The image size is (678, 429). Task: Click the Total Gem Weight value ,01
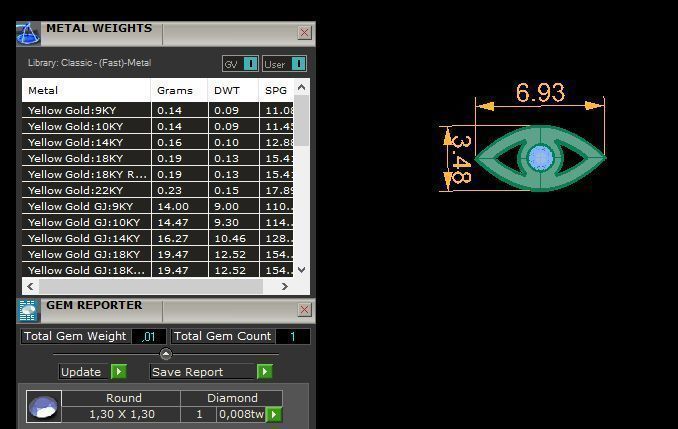[x=148, y=336]
